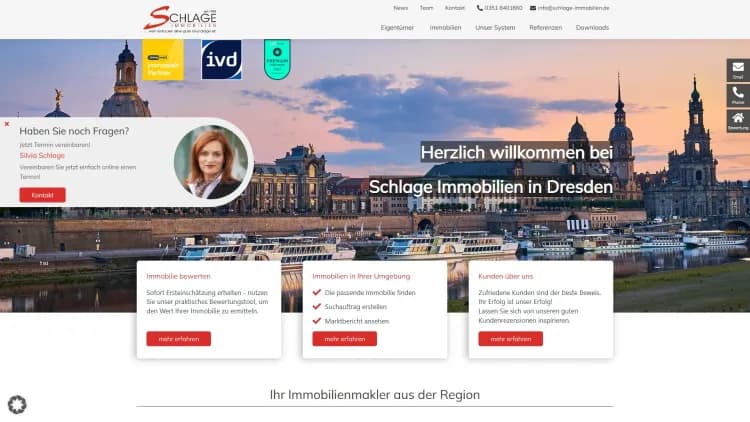Screen dimensions: 750x422
Task: Click the yellow ImmoScout Partner badge
Action: 163,60
